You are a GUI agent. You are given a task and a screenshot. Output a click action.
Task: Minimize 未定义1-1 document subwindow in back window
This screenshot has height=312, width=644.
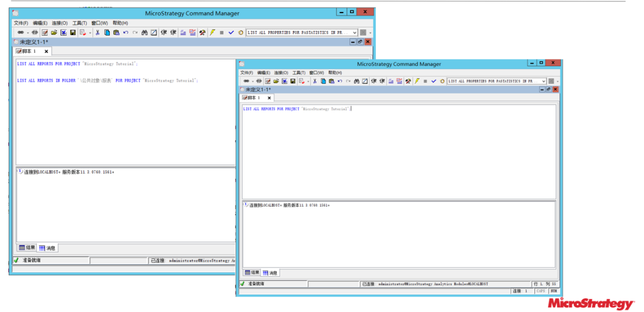(353, 42)
